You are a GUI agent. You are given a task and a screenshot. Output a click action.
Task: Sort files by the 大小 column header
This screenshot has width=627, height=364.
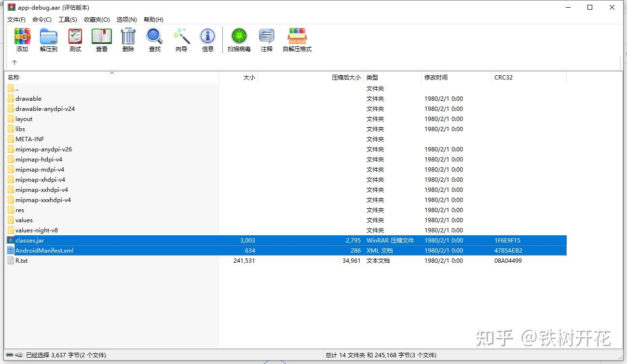click(249, 77)
